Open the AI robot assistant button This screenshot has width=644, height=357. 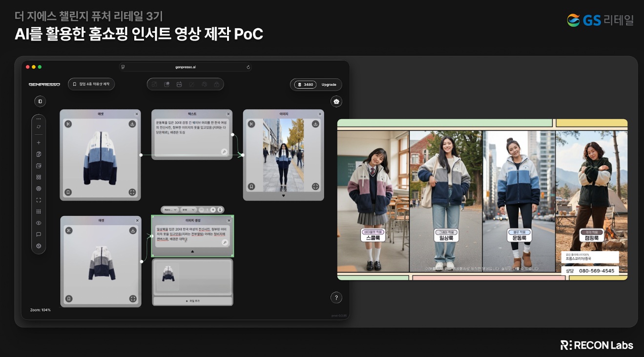(x=336, y=102)
